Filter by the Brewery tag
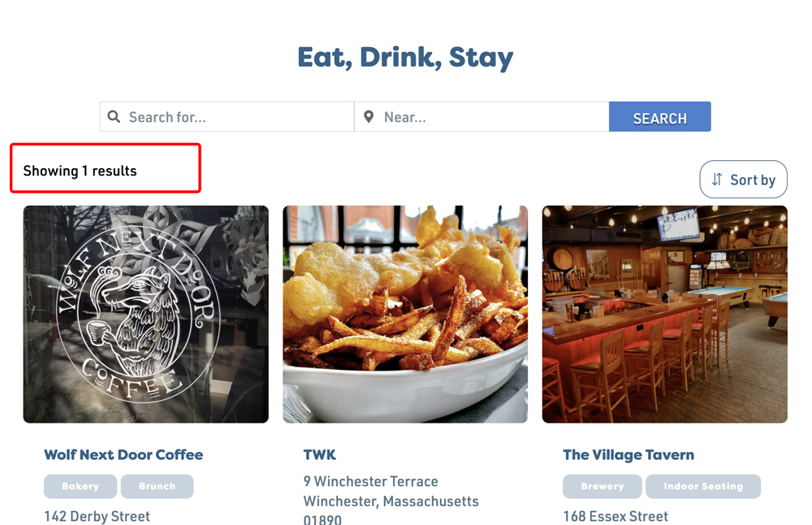Screen dimensions: 812x525 [603, 487]
